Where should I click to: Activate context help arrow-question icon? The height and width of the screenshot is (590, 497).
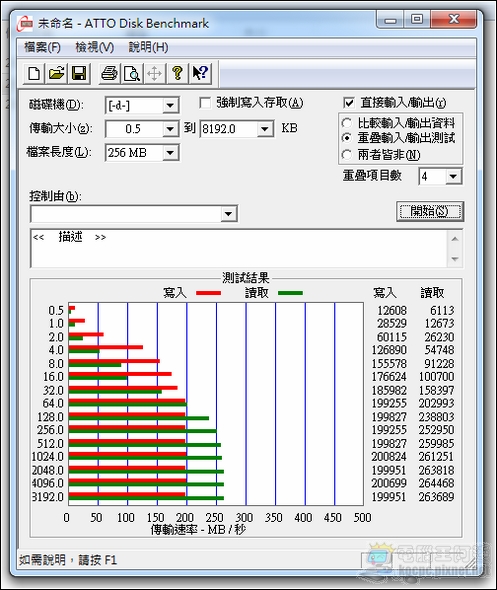click(200, 73)
